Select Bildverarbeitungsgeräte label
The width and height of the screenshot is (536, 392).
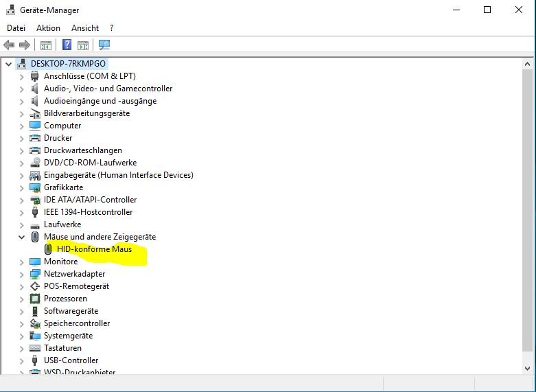coord(87,113)
